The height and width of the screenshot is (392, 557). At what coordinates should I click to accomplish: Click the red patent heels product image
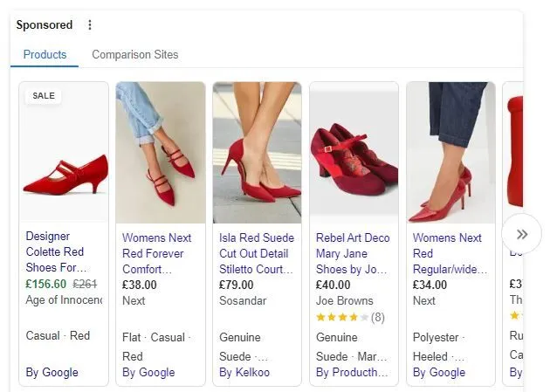[x=450, y=153]
